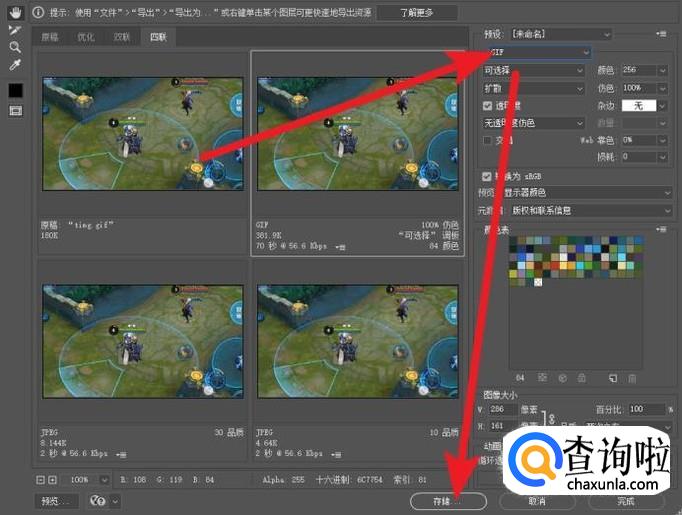Image resolution: width=682 pixels, height=515 pixels.
Task: Click the new color icon in color table
Action: coord(613,378)
